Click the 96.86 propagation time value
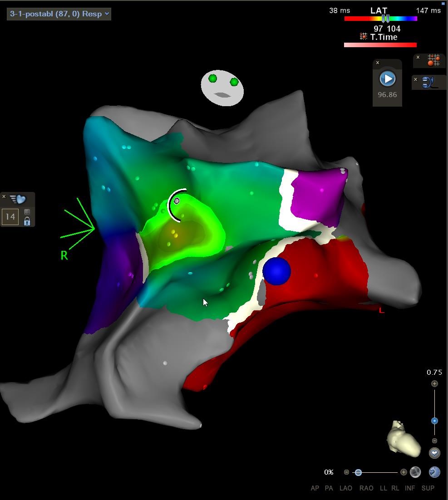The width and height of the screenshot is (448, 500). point(387,95)
